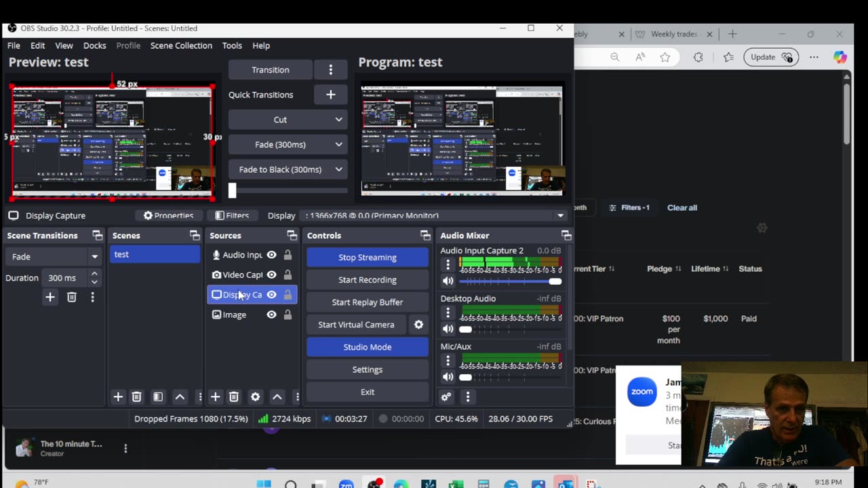This screenshot has height=488, width=868.
Task: Mute Mic/Aux speaker icon
Action: [448, 377]
